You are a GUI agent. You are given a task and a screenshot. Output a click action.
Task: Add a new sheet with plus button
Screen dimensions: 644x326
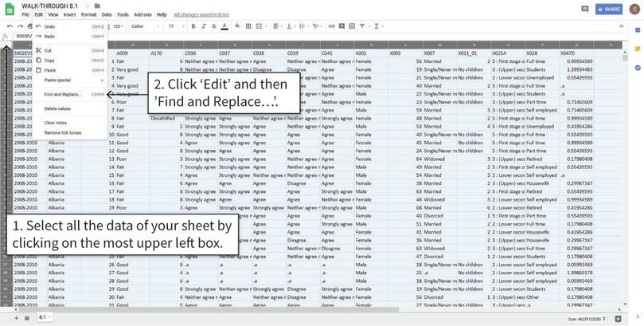click(17, 318)
